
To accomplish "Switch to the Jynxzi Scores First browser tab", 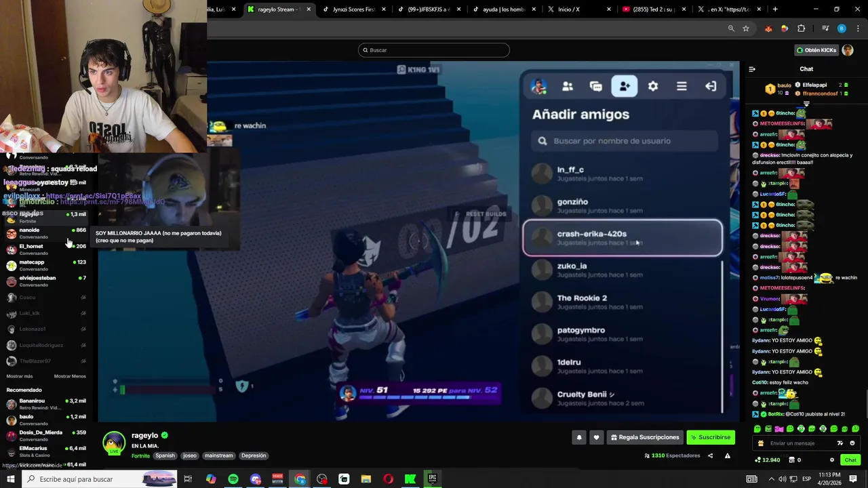I will (x=354, y=9).
